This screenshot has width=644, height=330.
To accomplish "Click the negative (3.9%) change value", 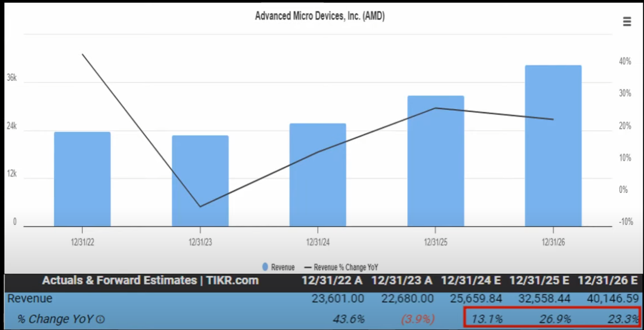I will [417, 319].
